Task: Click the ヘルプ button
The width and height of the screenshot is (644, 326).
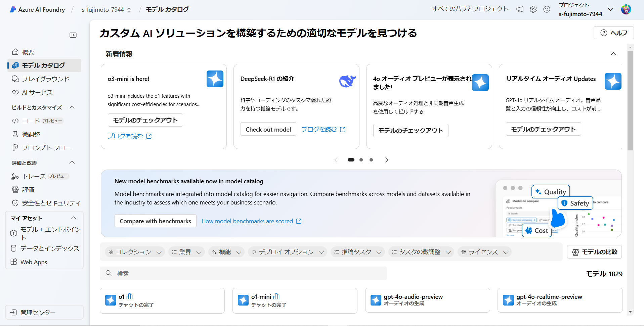Action: coord(613,33)
